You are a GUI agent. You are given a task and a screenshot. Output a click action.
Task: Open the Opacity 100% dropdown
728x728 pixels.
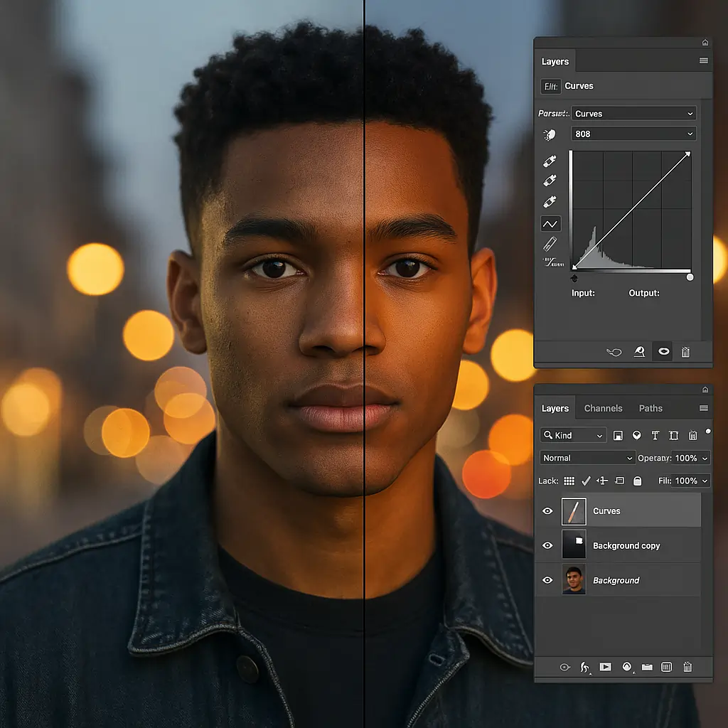(691, 459)
